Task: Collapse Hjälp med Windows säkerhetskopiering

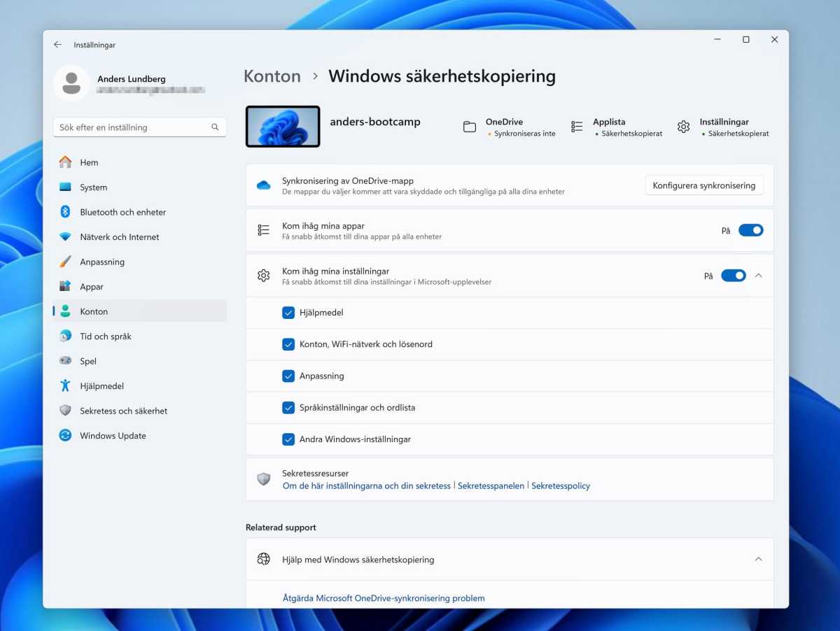Action: coord(759,559)
